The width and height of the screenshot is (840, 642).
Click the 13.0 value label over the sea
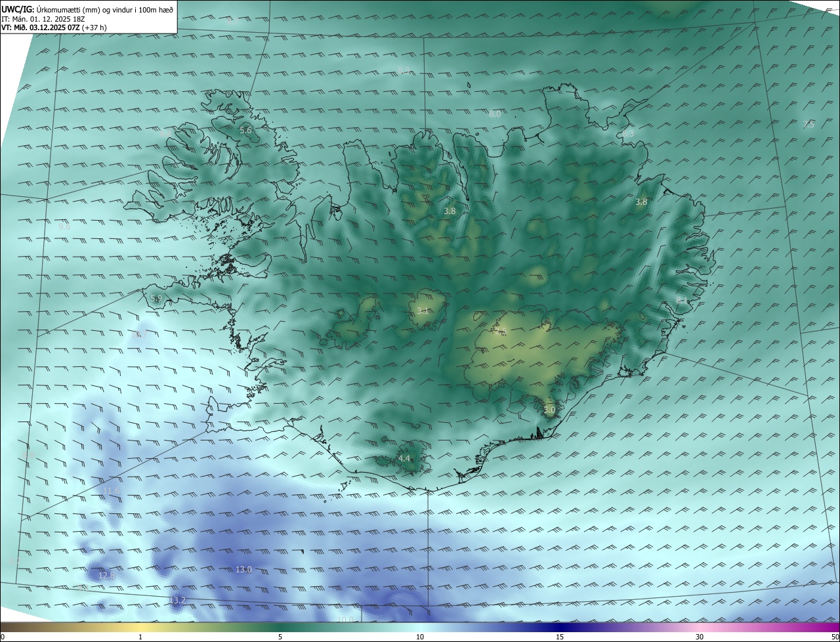point(243,570)
